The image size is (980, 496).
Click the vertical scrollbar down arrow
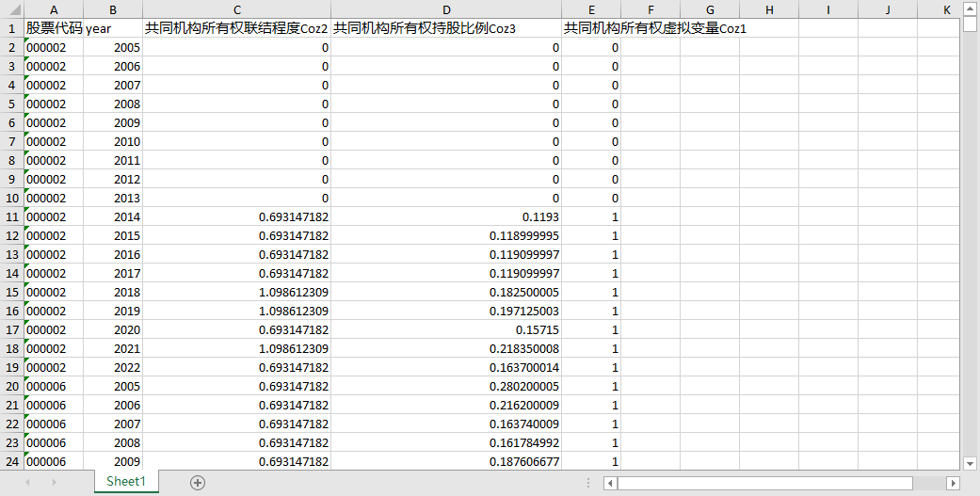970,462
